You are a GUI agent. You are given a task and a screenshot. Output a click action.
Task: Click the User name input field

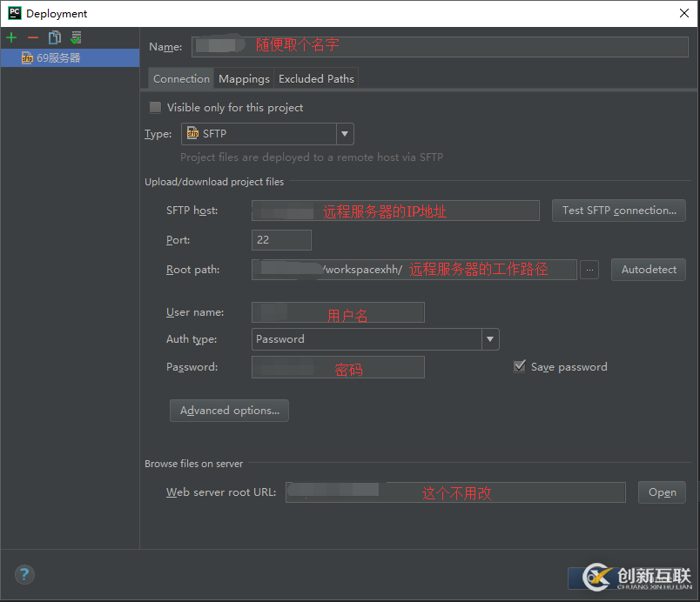(x=338, y=312)
